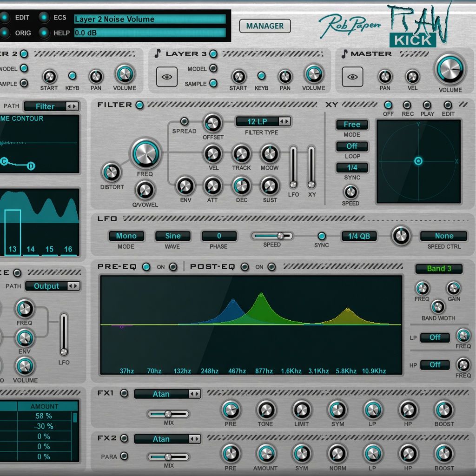The height and width of the screenshot is (476, 476).
Task: Open the PATH Filter selector
Action: click(x=52, y=106)
